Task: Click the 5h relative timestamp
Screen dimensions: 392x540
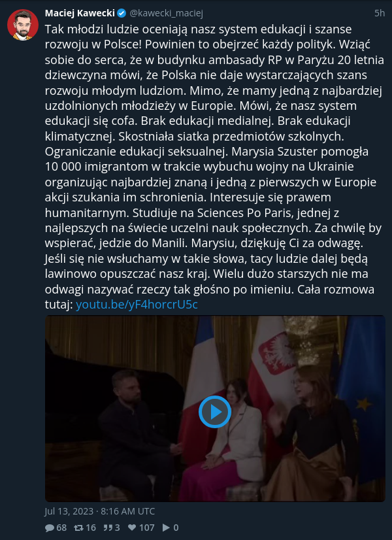Action: coord(380,13)
